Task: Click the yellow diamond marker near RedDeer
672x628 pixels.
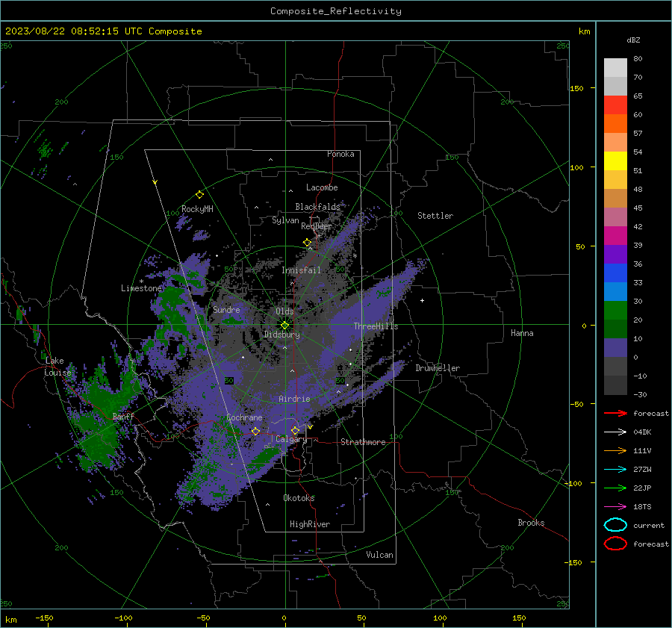Action: [307, 243]
